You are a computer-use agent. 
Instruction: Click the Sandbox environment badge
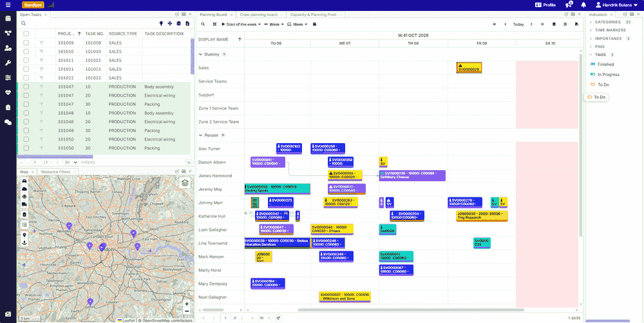[33, 5]
